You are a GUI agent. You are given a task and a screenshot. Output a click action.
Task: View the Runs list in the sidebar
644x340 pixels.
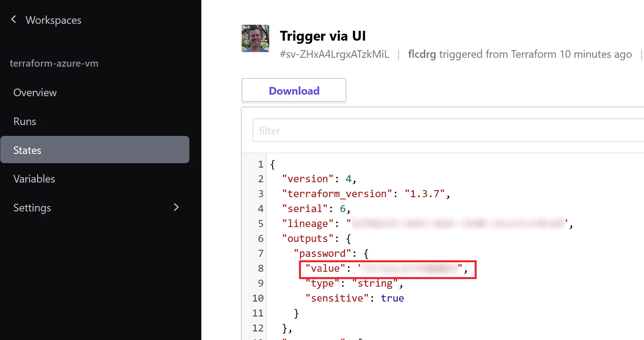click(24, 121)
